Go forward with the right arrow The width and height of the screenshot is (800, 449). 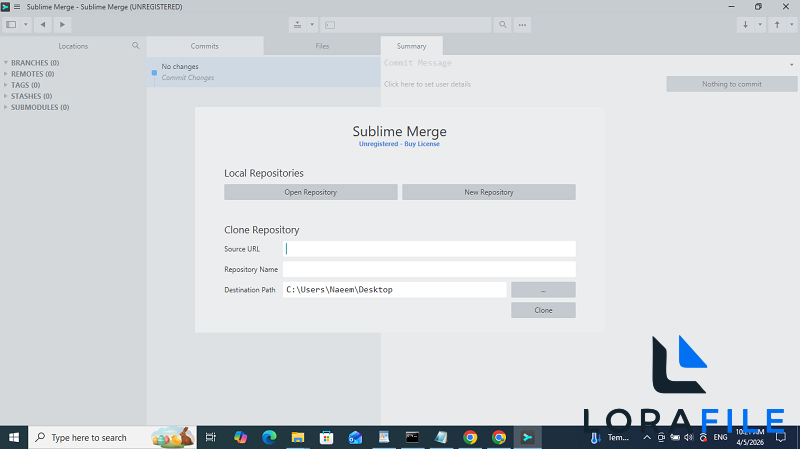coord(62,24)
